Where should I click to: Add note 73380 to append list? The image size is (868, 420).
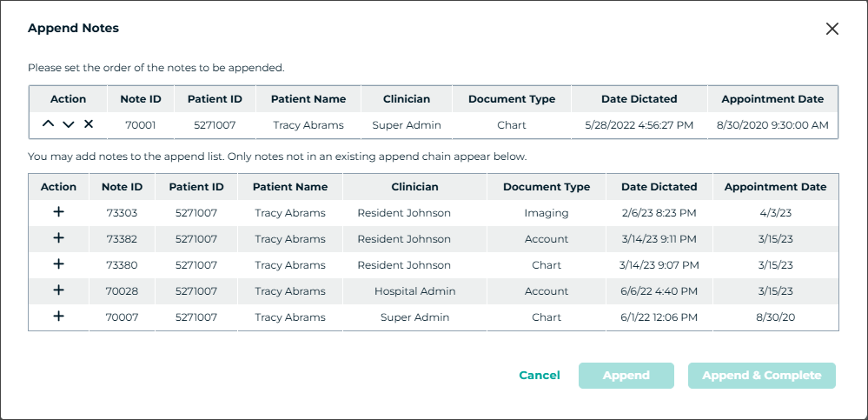[59, 264]
